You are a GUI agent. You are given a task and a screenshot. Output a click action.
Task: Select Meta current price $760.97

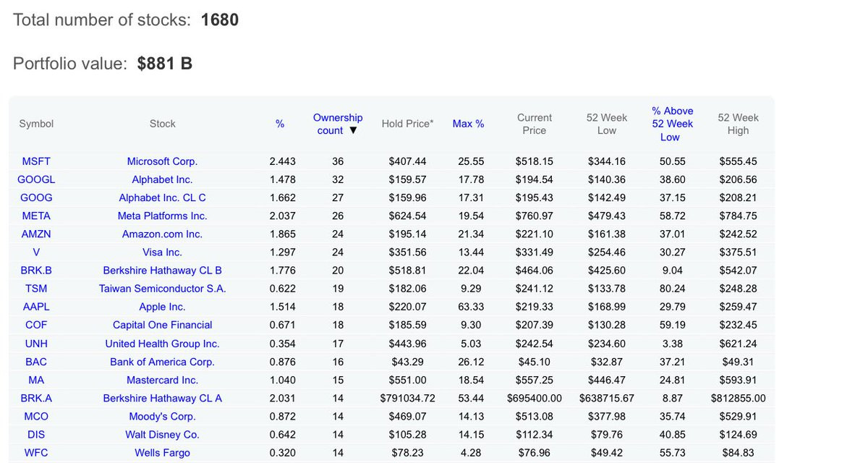coord(535,216)
